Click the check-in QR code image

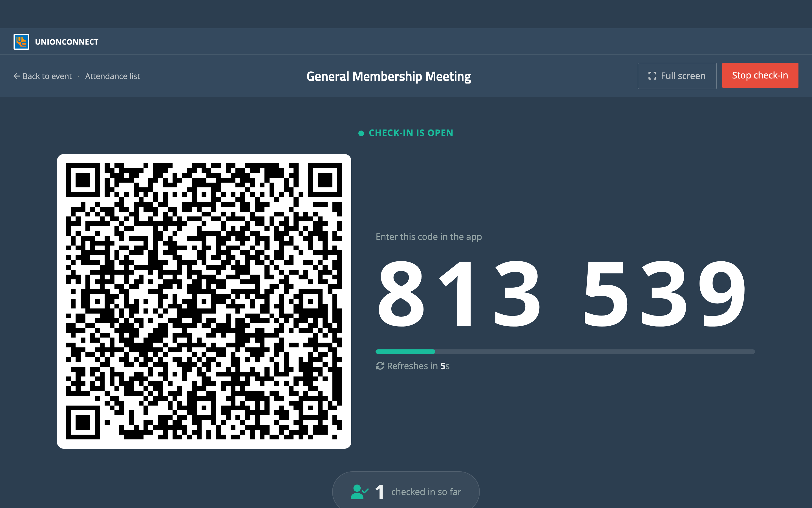tap(204, 301)
